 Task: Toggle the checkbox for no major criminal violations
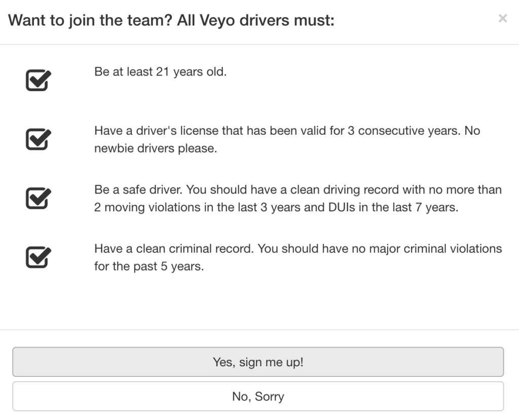tap(39, 257)
